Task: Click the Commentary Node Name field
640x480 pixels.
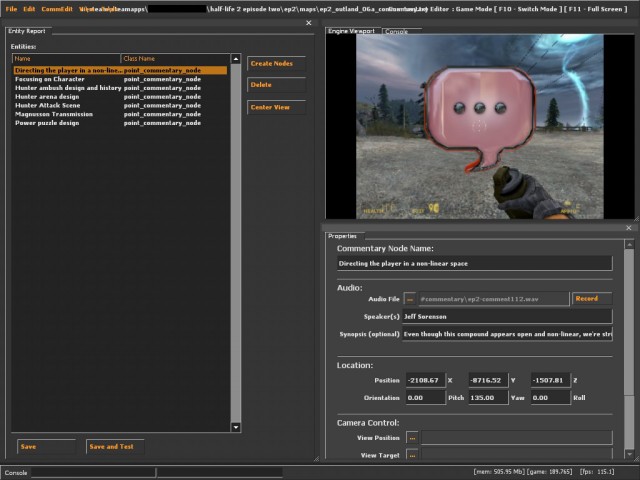Action: pyautogui.click(x=475, y=264)
